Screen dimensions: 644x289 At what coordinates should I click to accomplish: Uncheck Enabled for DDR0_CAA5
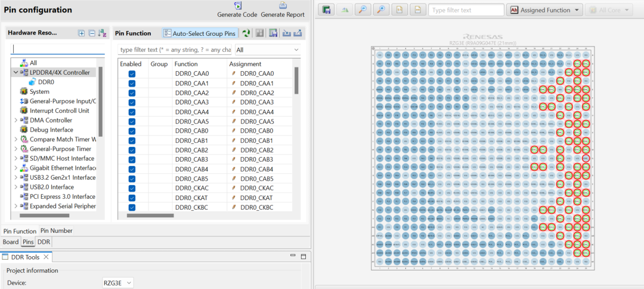click(x=132, y=121)
